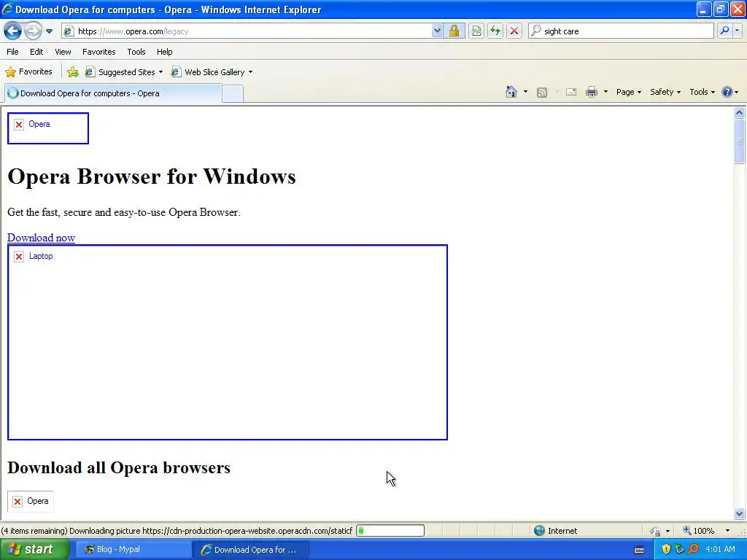
Task: Open the Safety command bar menu
Action: [x=665, y=92]
